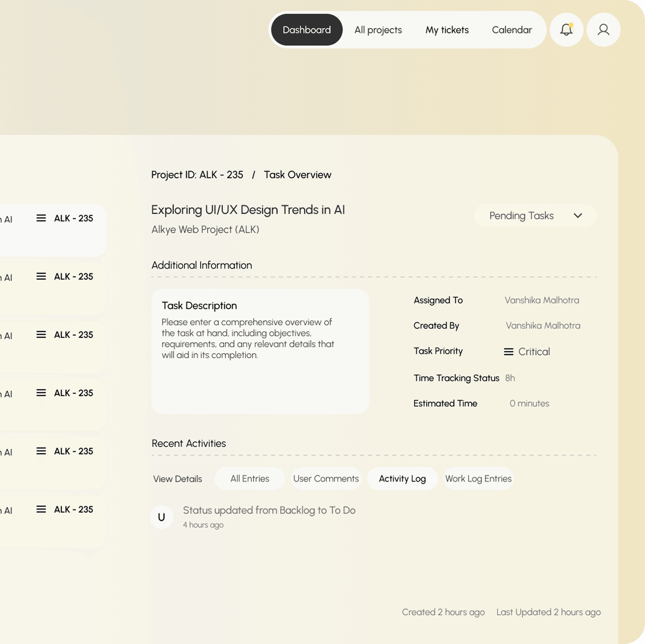Click the 4 hours ago timestamp

pos(203,525)
